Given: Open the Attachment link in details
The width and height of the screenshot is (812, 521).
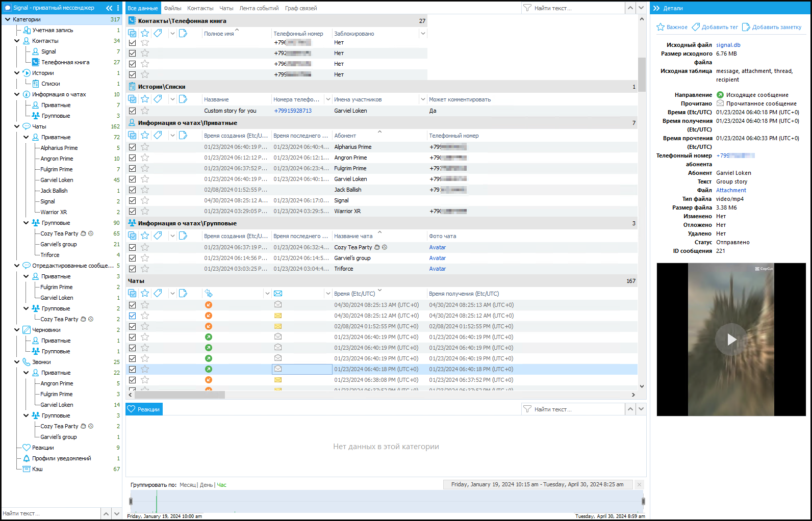Looking at the screenshot, I should coord(731,190).
